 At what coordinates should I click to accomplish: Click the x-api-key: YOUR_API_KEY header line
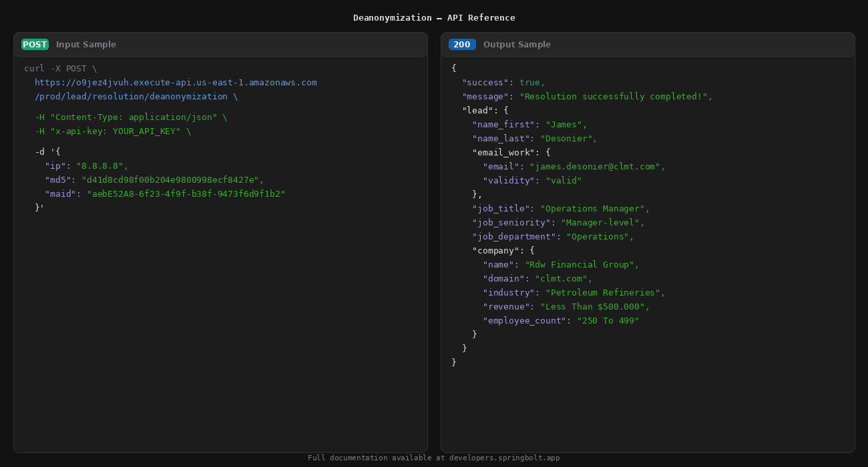click(x=113, y=131)
